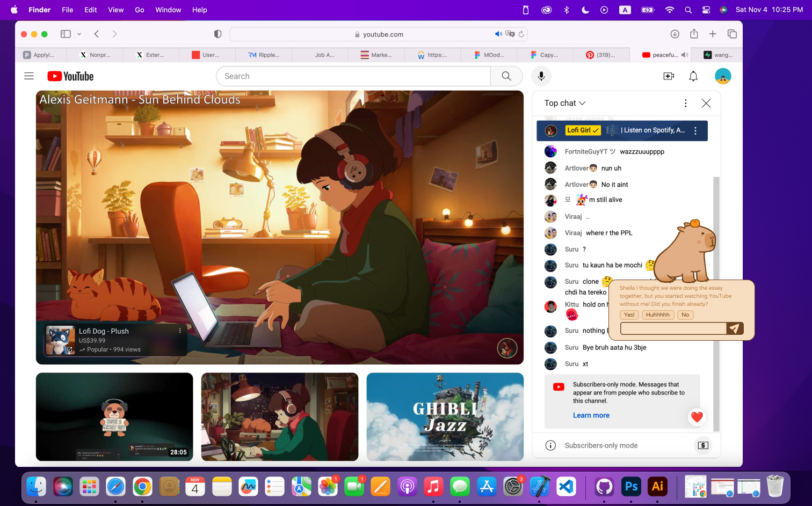Click Viraaj 'where r the PPL' message
This screenshot has width=812, height=506.
[609, 233]
